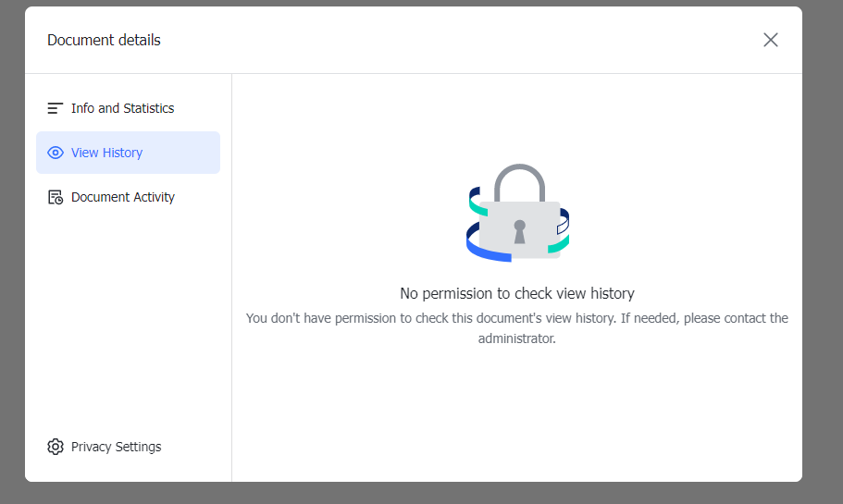843x504 pixels.
Task: Open the Info and Statistics tab
Action: pyautogui.click(x=122, y=108)
